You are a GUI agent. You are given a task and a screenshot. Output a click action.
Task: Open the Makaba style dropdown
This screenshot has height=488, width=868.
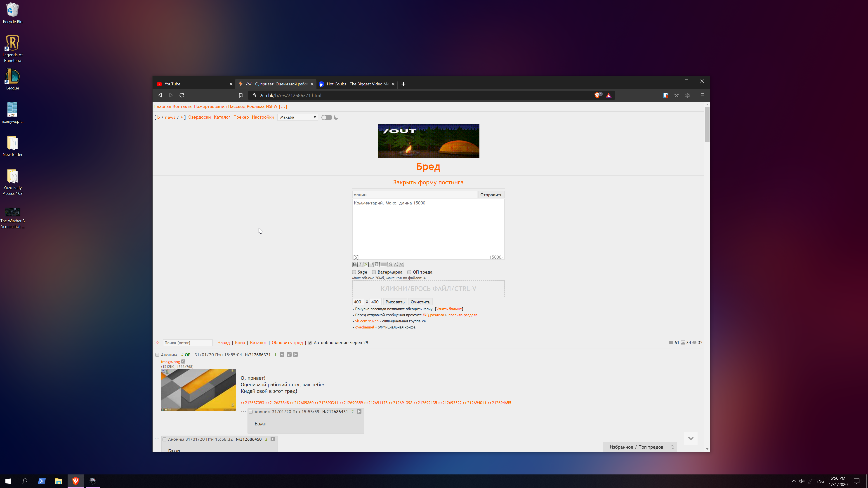pyautogui.click(x=298, y=117)
